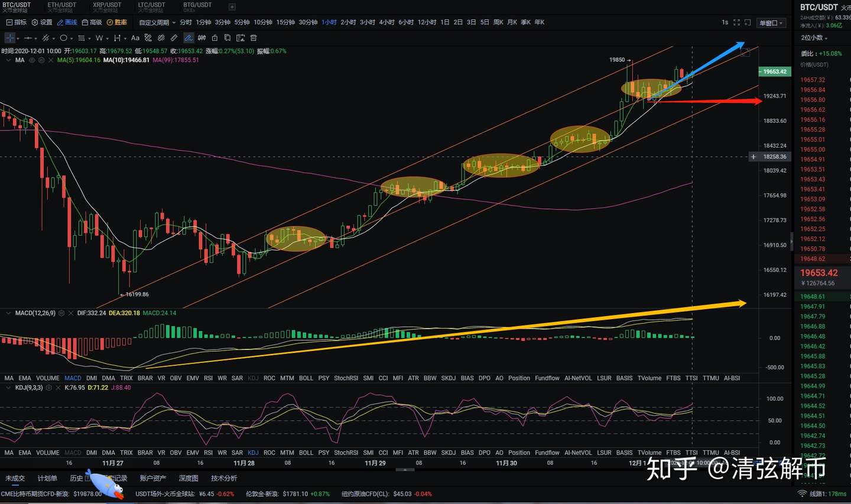Screen dimensions: 851x504
Task: Delete drawings with the trash icon
Action: 254,38
